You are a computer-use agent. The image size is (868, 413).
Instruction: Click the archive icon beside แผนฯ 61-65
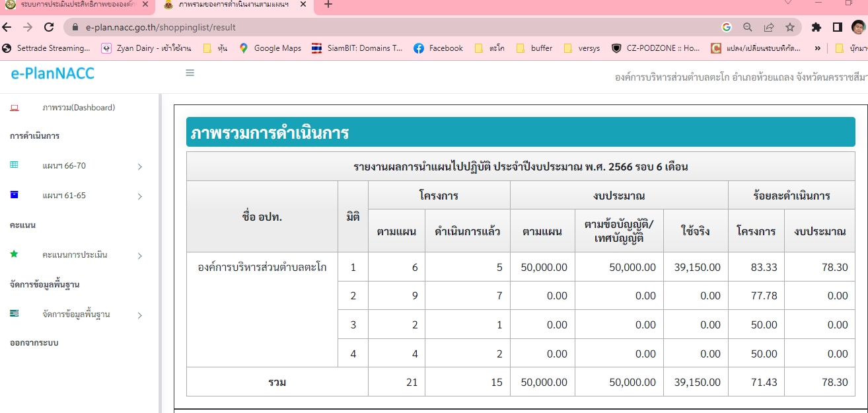[15, 195]
